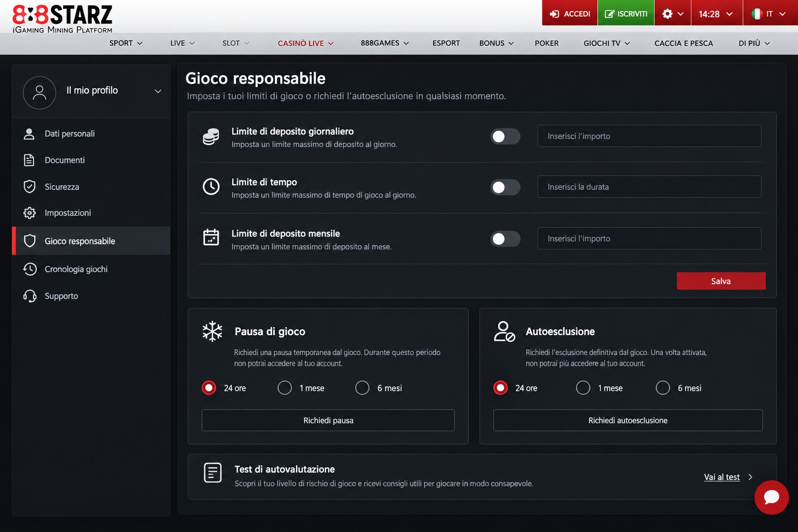Click the red Salva button
This screenshot has width=798, height=532.
[x=721, y=281]
